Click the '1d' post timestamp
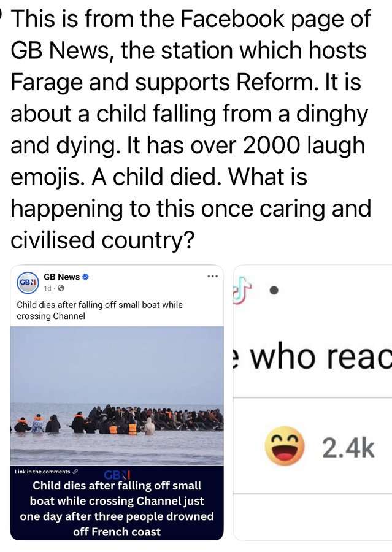The image size is (392, 552). point(47,289)
